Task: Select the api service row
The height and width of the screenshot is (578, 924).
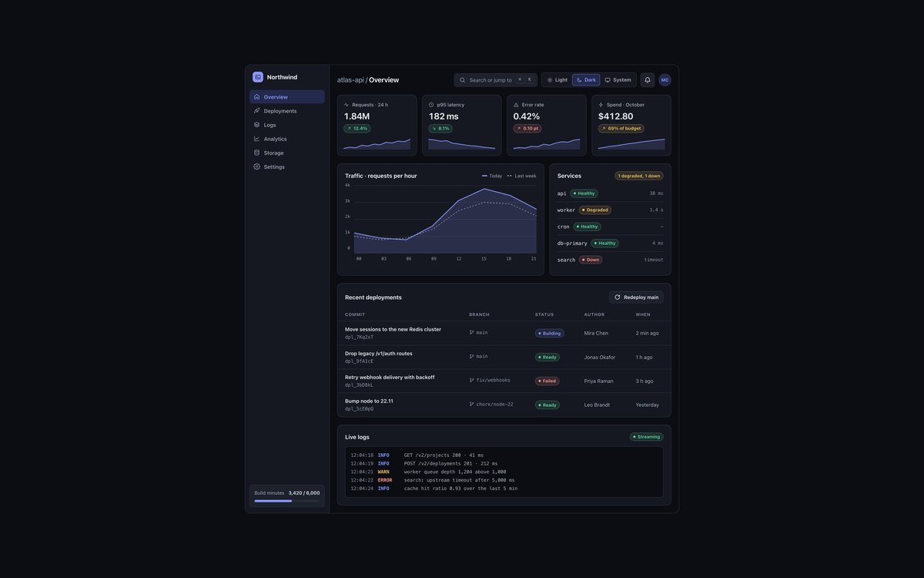Action: pos(611,193)
